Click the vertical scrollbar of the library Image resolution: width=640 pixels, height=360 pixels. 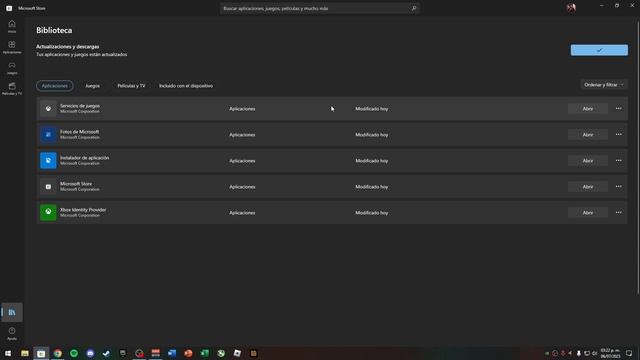638,157
